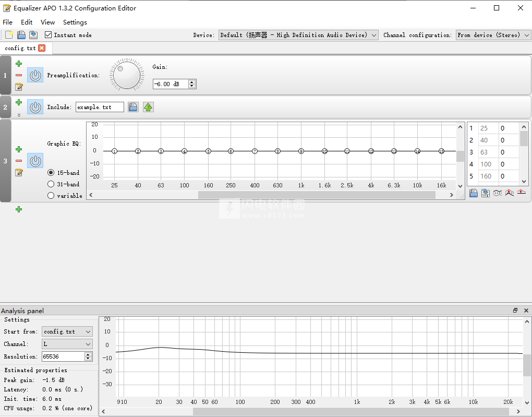The height and width of the screenshot is (417, 532).
Task: Increase the Gain value with up arrow
Action: [192, 82]
